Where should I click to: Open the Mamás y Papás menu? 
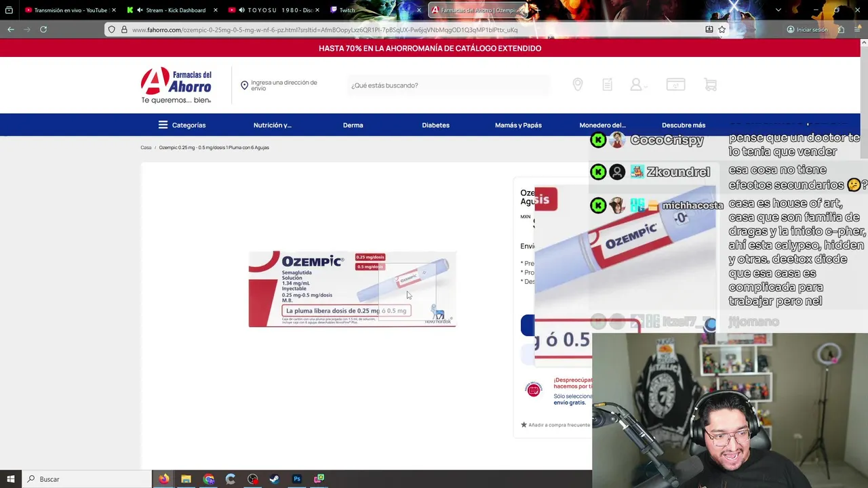point(518,125)
